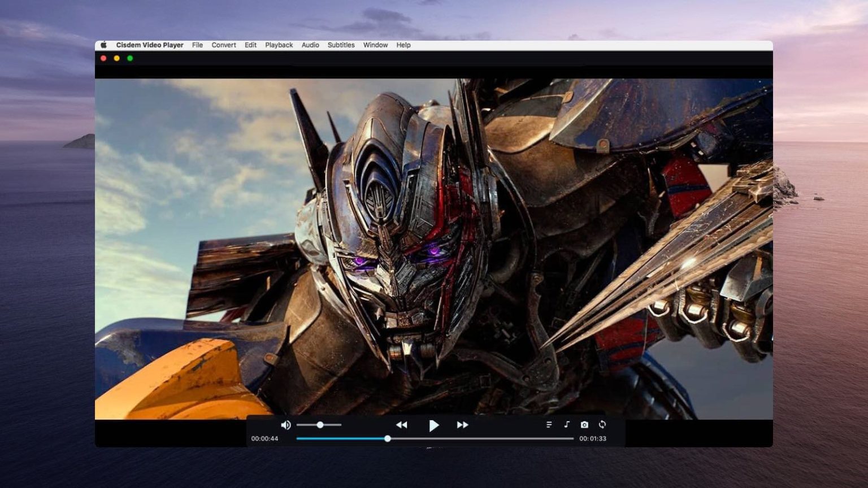This screenshot has height=488, width=868.
Task: Click the fast forward button
Action: pyautogui.click(x=462, y=425)
